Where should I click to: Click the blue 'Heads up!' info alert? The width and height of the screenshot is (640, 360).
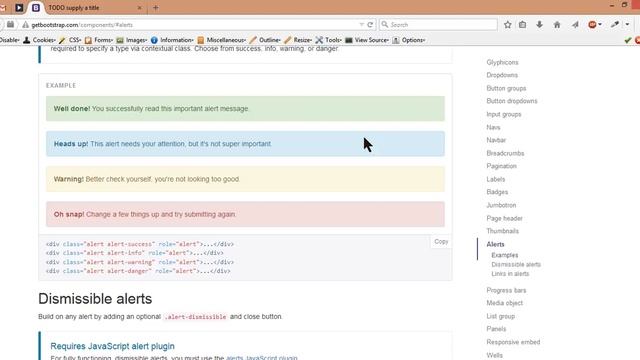point(245,144)
